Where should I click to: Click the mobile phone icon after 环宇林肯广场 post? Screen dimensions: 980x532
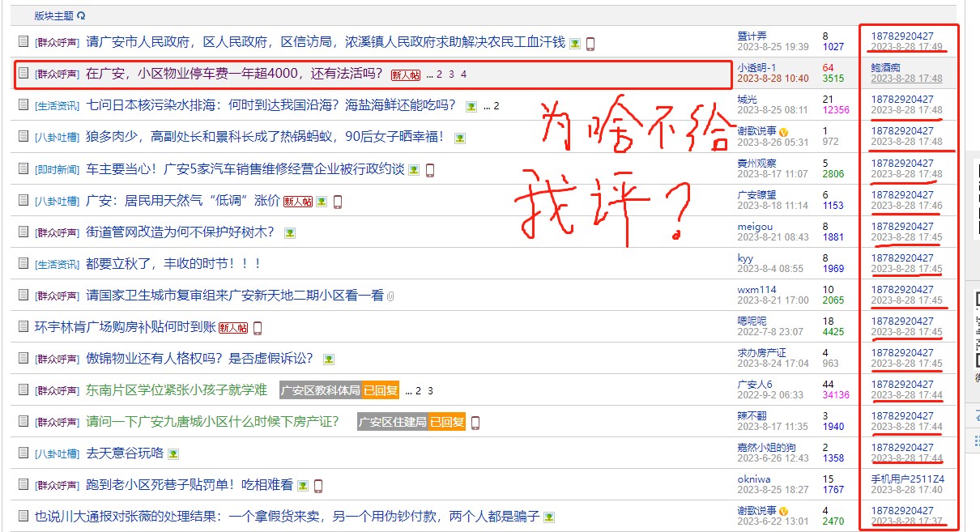(258, 328)
